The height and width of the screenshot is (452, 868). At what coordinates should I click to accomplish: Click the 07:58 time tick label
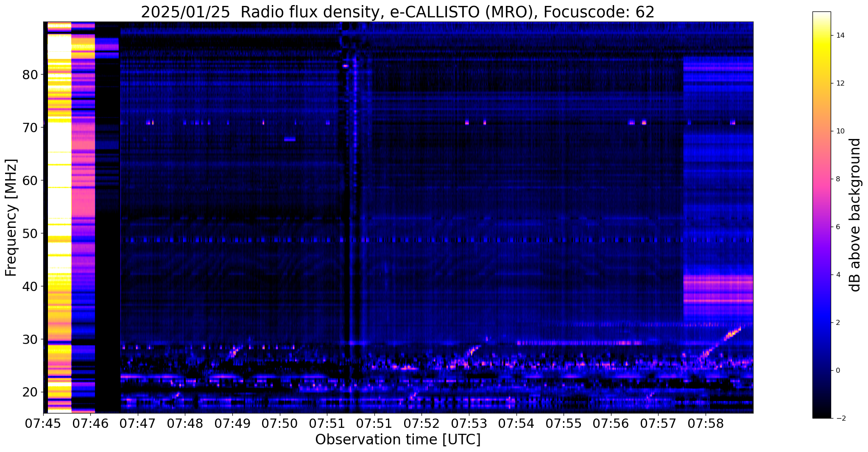coord(706,424)
